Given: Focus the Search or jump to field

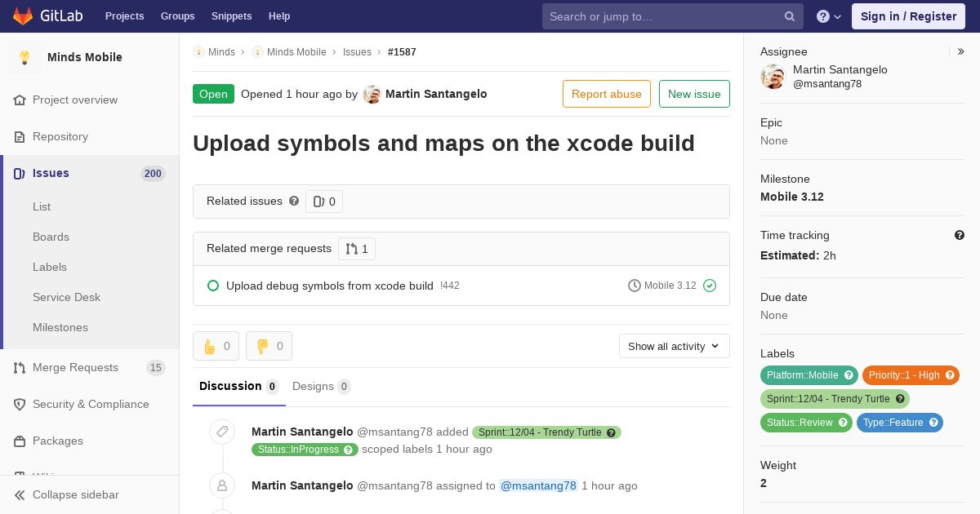Looking at the screenshot, I should tap(673, 16).
